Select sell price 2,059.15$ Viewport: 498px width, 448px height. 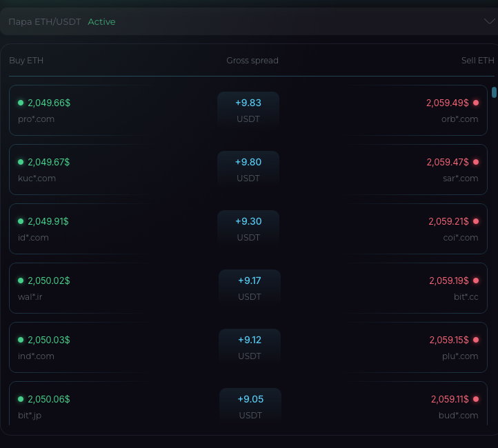pos(449,340)
